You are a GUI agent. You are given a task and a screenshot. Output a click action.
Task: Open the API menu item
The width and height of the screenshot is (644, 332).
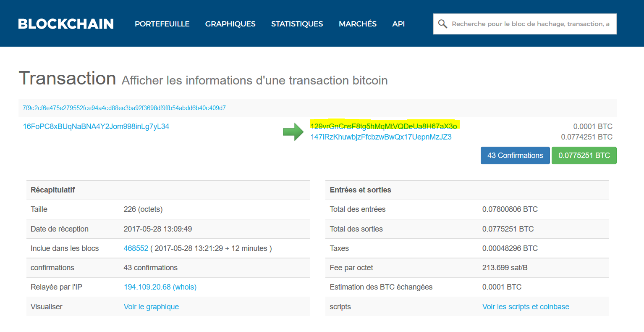coord(398,24)
